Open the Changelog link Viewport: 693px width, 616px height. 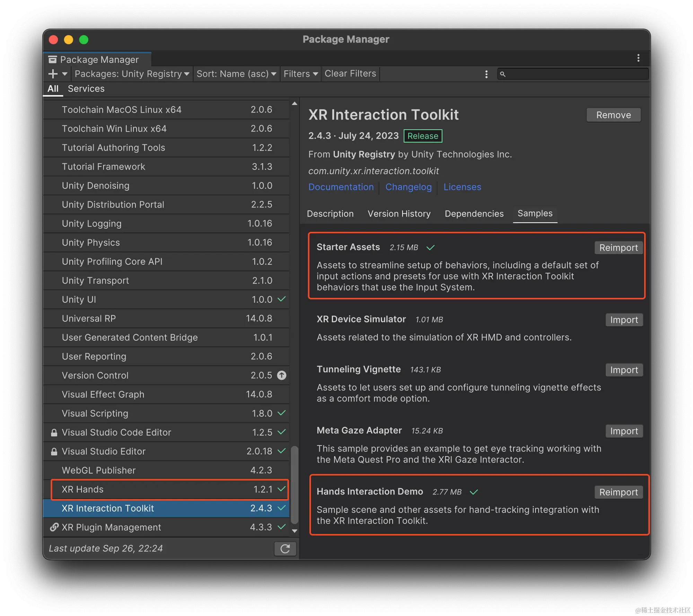409,187
